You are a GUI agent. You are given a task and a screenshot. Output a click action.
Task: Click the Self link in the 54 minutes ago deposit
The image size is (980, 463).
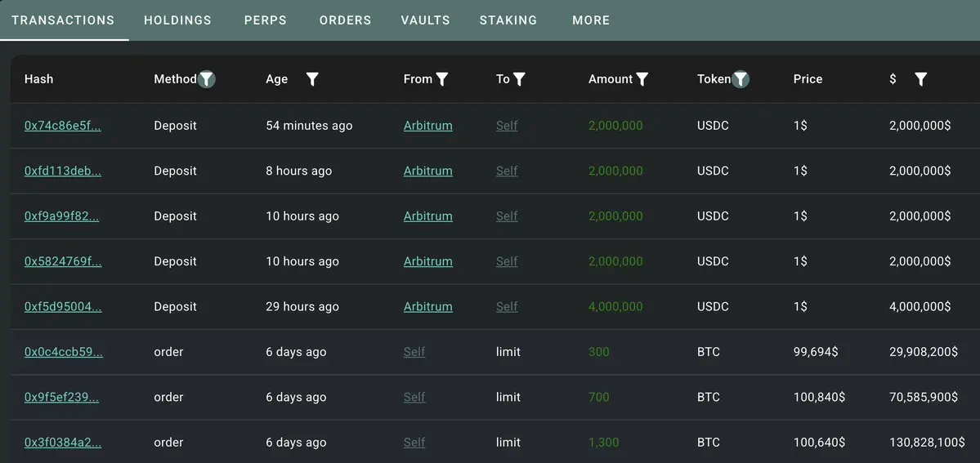[x=507, y=126]
